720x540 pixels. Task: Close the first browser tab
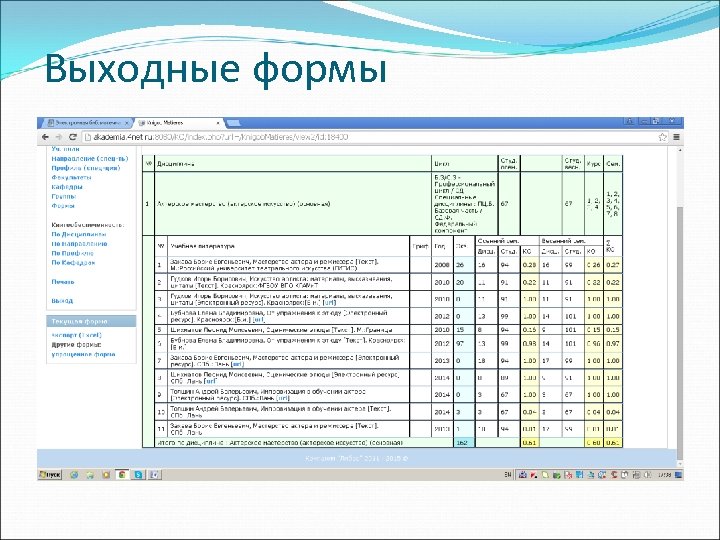[x=126, y=123]
